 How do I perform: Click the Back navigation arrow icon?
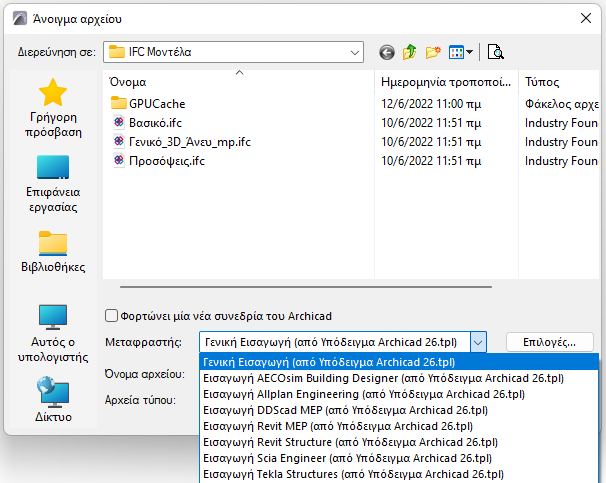click(x=387, y=52)
